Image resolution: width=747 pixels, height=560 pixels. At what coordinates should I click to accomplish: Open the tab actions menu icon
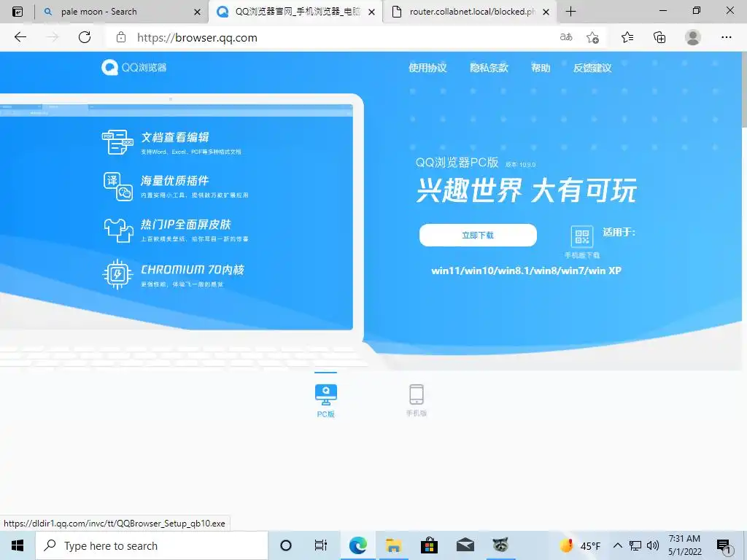point(18,12)
